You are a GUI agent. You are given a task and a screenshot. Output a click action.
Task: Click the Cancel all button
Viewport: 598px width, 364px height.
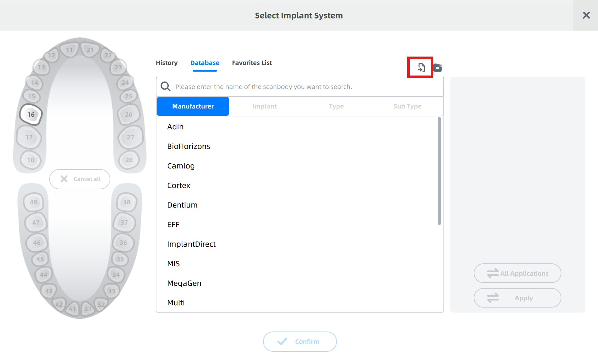coord(80,179)
